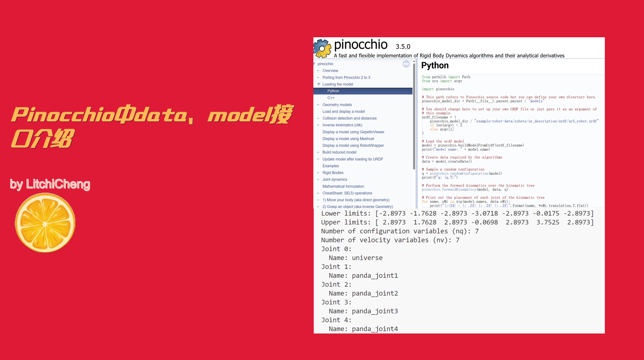Expand the Geometry models arrow

318,105
